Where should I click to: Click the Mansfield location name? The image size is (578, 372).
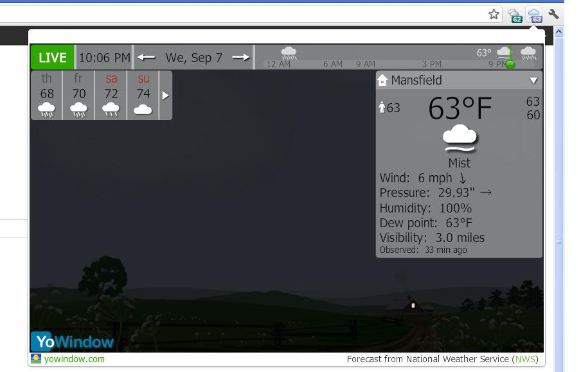(x=416, y=80)
